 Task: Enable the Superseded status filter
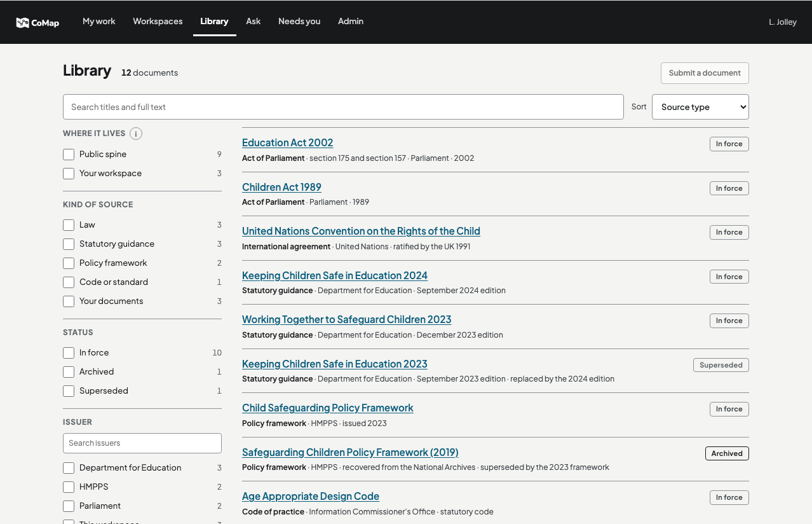[69, 391]
